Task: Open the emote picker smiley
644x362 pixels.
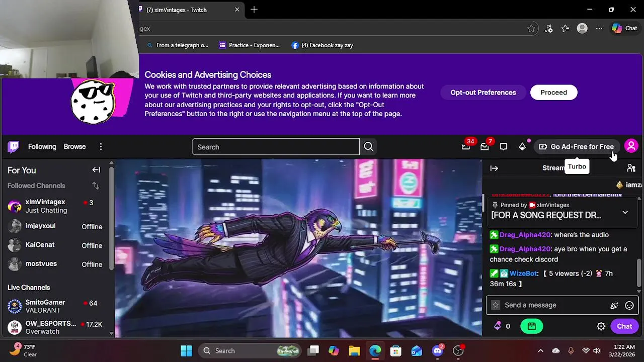Action: [x=629, y=305]
